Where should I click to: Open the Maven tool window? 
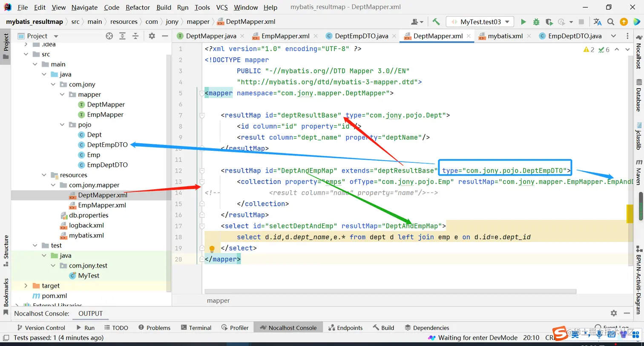[x=638, y=173]
